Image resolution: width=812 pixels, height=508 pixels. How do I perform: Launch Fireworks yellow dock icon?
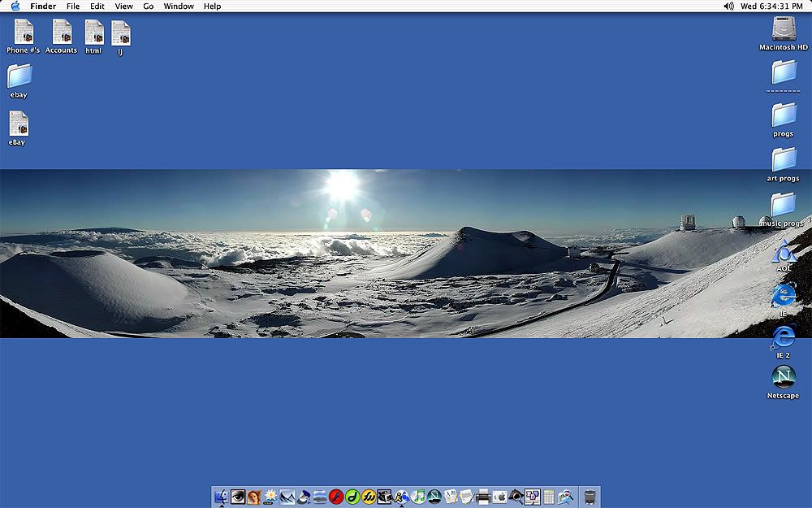pyautogui.click(x=369, y=497)
